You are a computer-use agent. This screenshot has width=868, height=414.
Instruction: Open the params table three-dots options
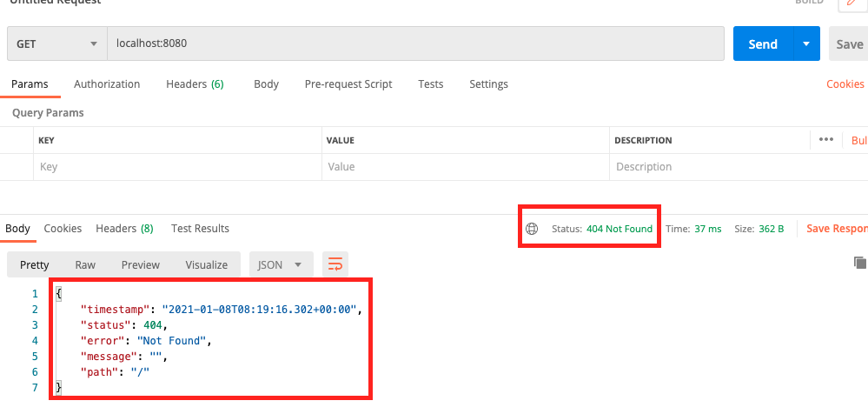point(826,140)
